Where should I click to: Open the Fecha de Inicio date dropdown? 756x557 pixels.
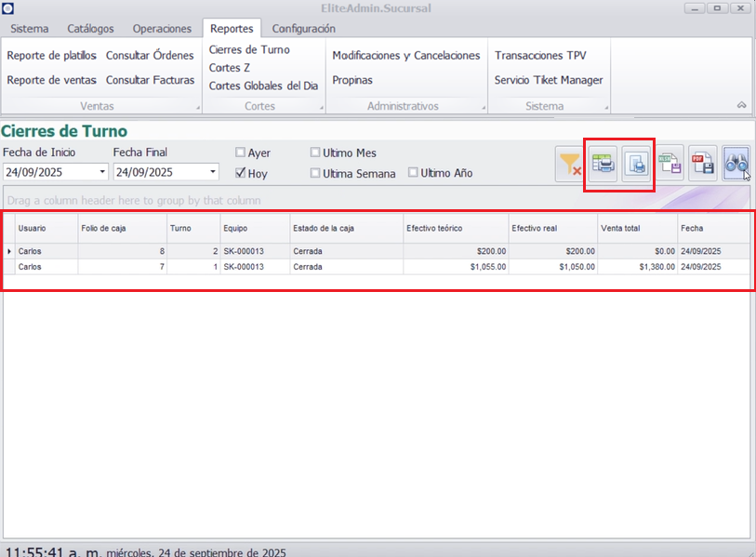(102, 172)
